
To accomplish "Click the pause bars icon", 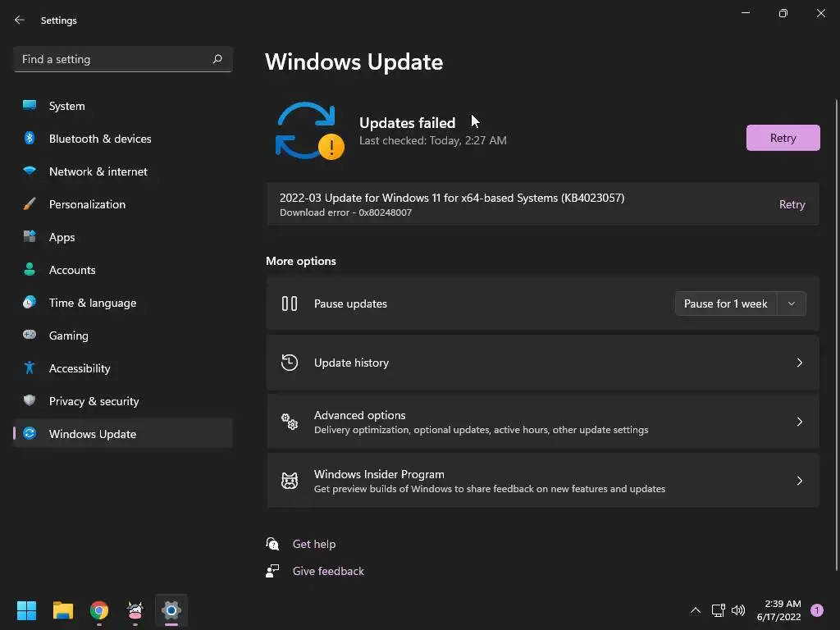I will click(290, 304).
